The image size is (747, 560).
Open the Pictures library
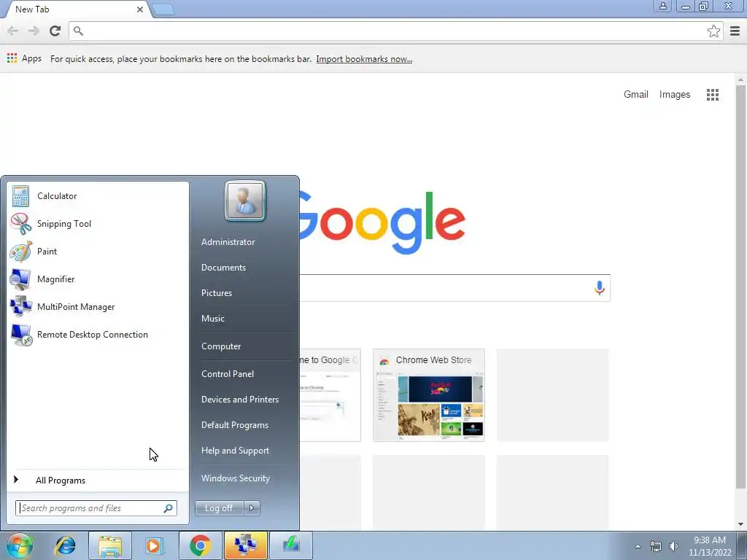pos(216,293)
